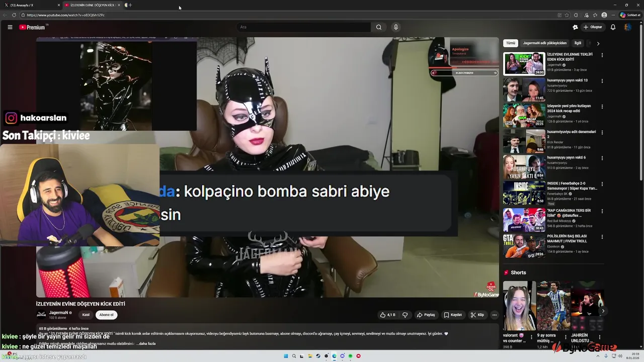Open options for '9 ay sonra müthiş' Short
The image size is (644, 362).
point(566,337)
